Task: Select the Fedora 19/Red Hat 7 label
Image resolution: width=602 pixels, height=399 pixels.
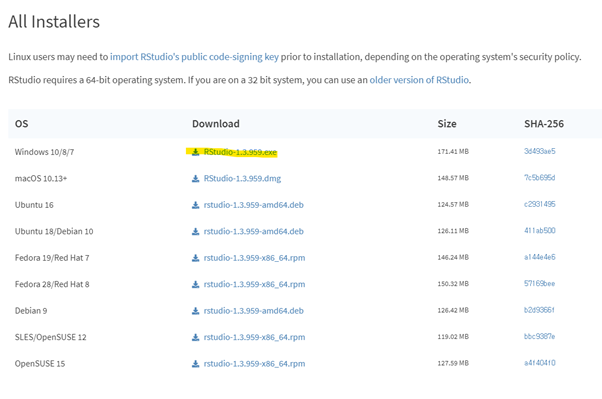Action: pos(52,258)
